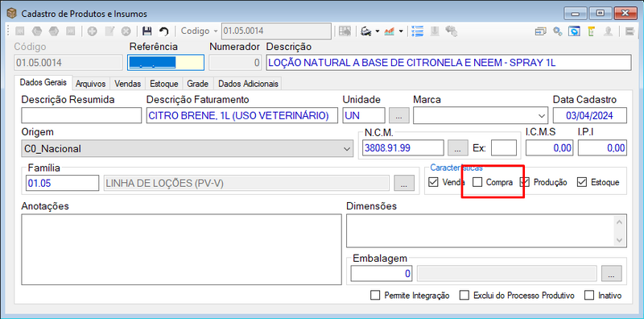Click the Descrição Resumida field

tap(81, 115)
